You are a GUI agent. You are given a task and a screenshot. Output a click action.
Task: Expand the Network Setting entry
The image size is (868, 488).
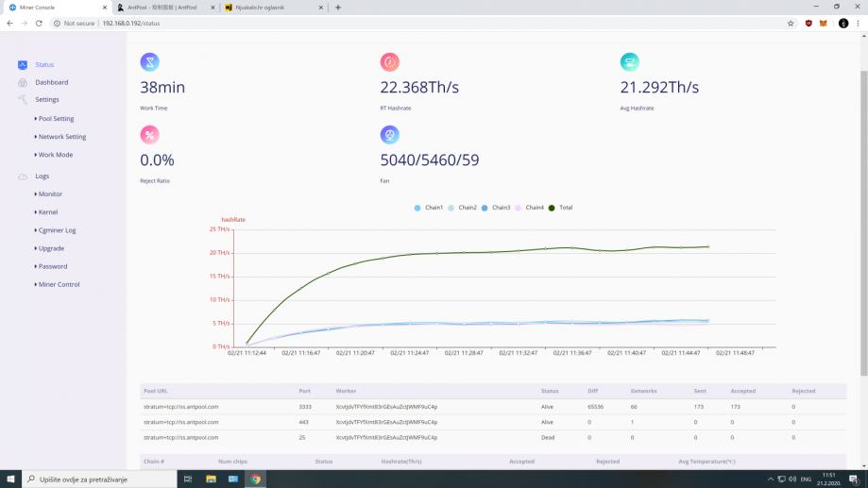click(61, 137)
